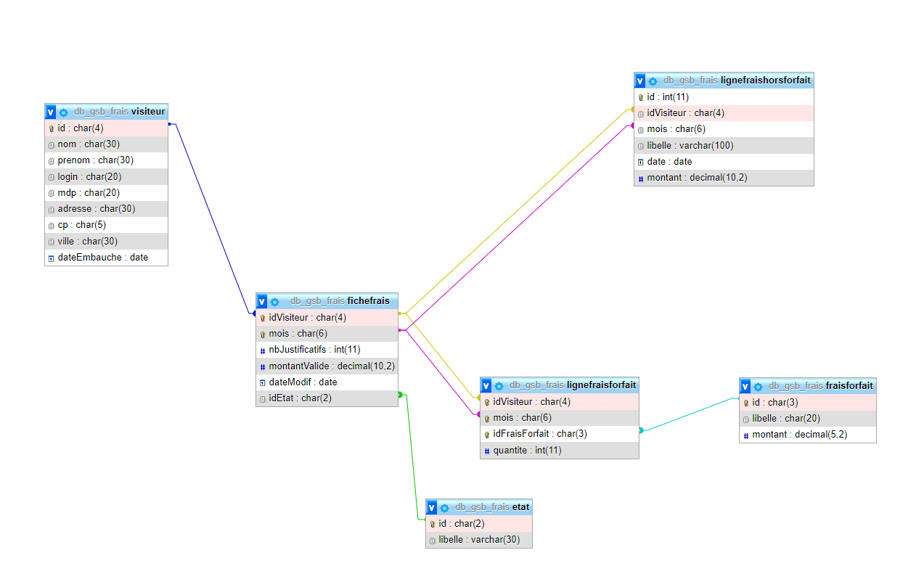Collapse the visiteur table columns

(51, 112)
